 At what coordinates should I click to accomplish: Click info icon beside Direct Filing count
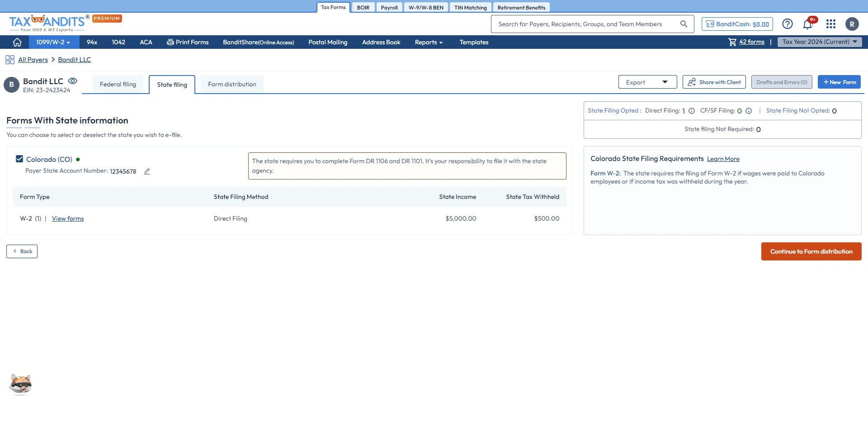coord(692,111)
